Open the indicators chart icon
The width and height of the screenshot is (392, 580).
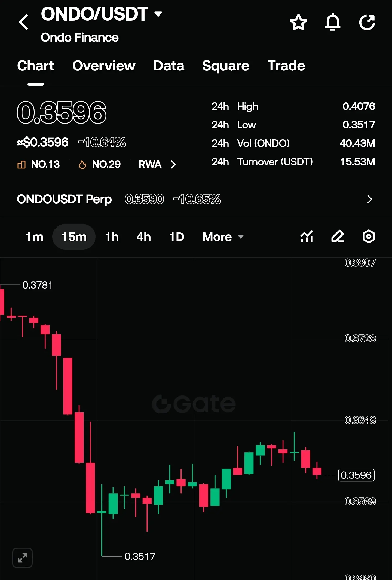pyautogui.click(x=307, y=236)
